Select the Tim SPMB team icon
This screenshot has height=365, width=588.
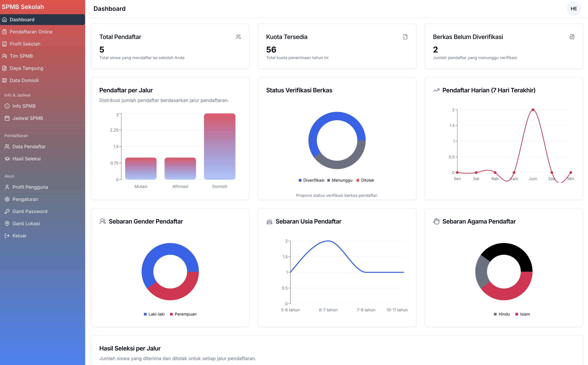(5, 56)
